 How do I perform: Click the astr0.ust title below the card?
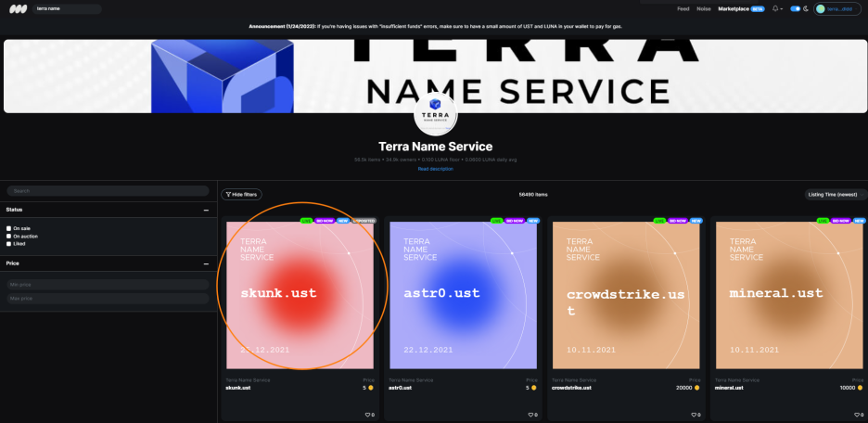coord(400,388)
